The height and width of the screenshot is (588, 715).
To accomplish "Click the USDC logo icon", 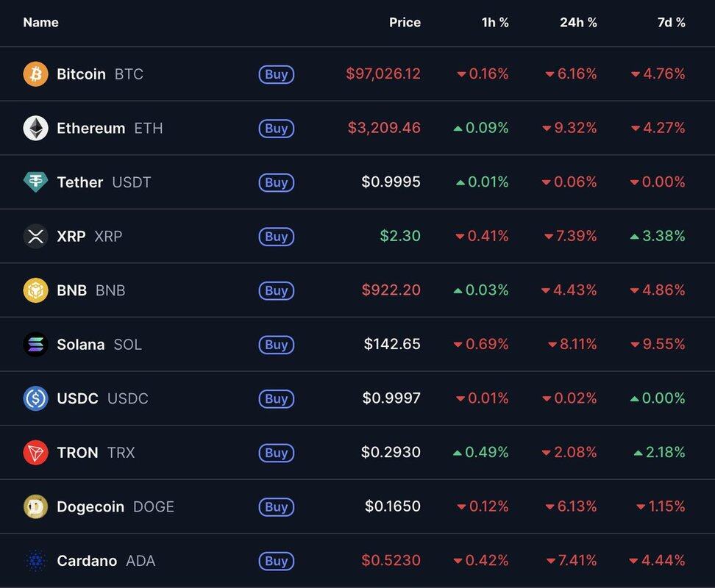I will click(x=35, y=398).
